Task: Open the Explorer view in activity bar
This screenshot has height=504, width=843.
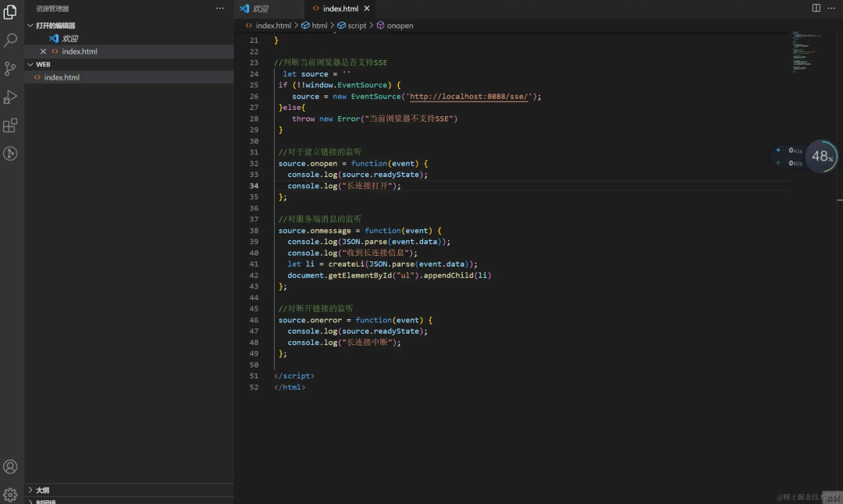Action: coord(10,12)
